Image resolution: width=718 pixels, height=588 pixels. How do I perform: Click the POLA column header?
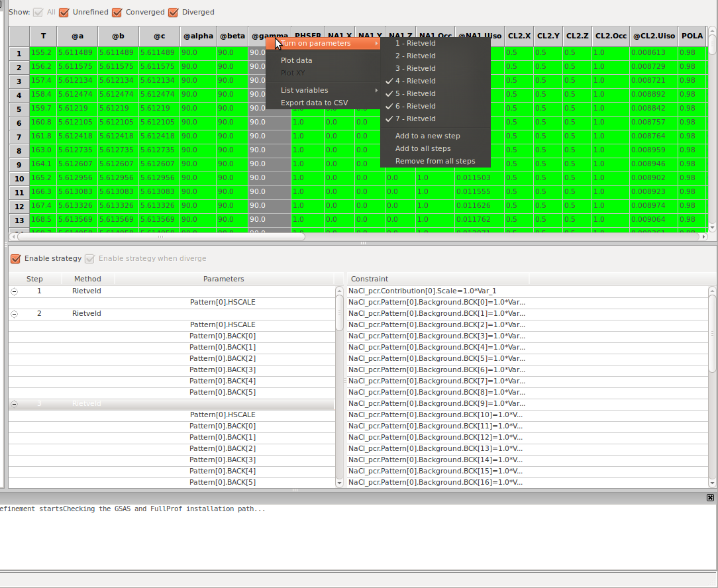coord(692,36)
